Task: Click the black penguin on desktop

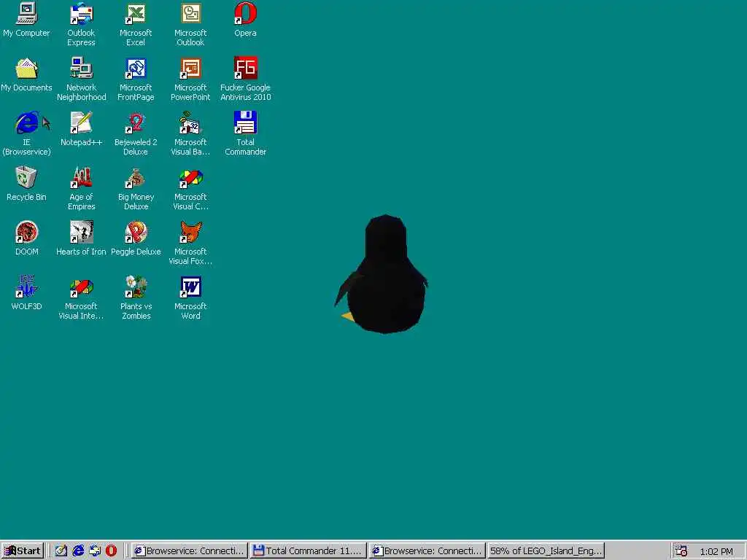Action: click(x=382, y=274)
